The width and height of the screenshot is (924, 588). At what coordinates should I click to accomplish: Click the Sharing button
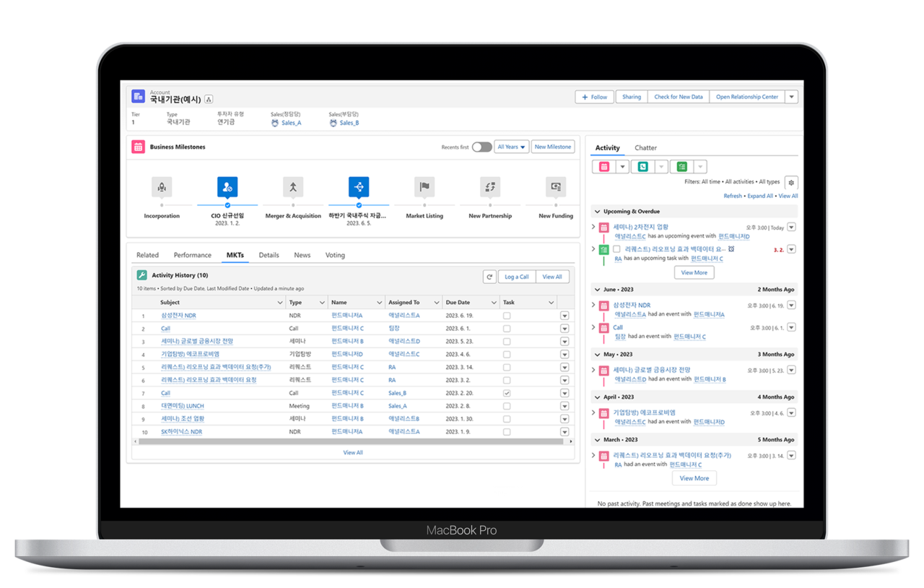[632, 97]
